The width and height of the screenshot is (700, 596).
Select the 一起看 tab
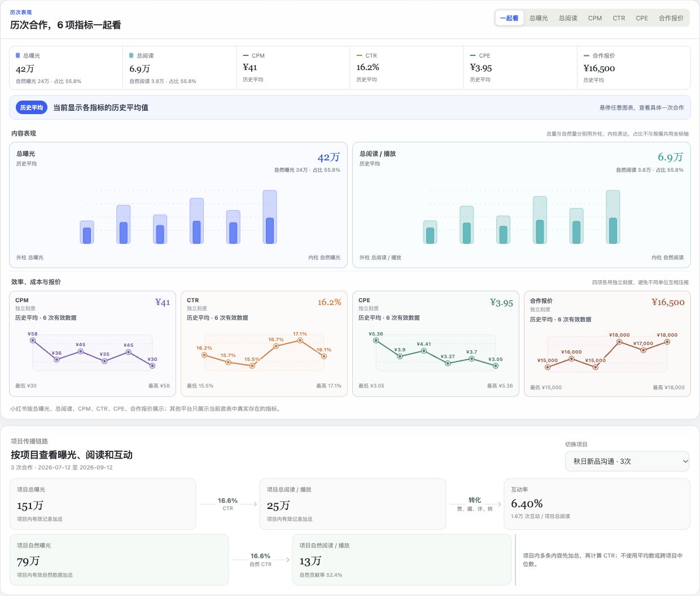(x=509, y=18)
